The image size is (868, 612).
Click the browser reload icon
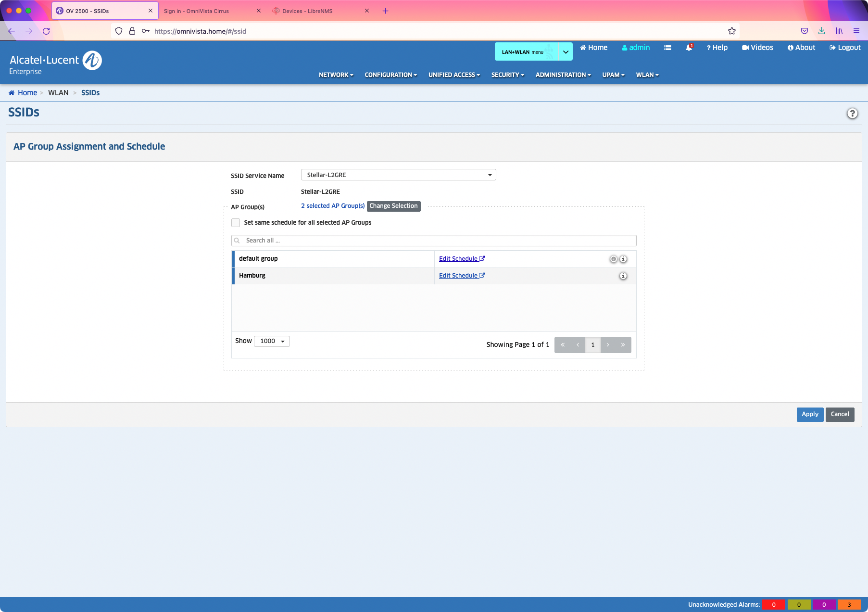[x=46, y=31]
